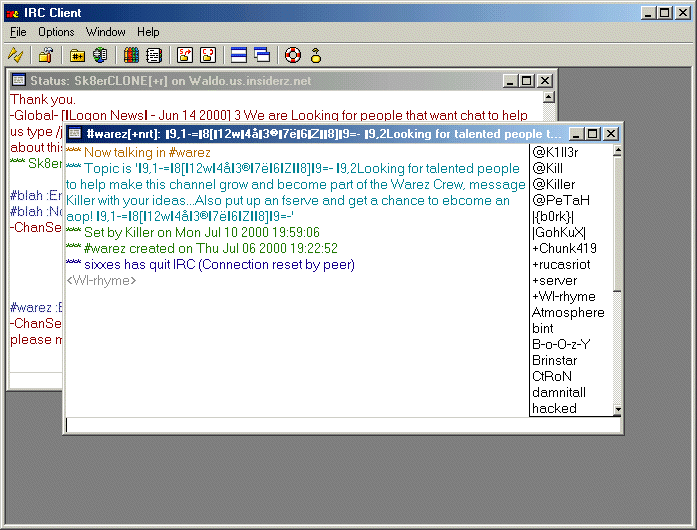Select user @Killer in the nick list

coord(554,184)
